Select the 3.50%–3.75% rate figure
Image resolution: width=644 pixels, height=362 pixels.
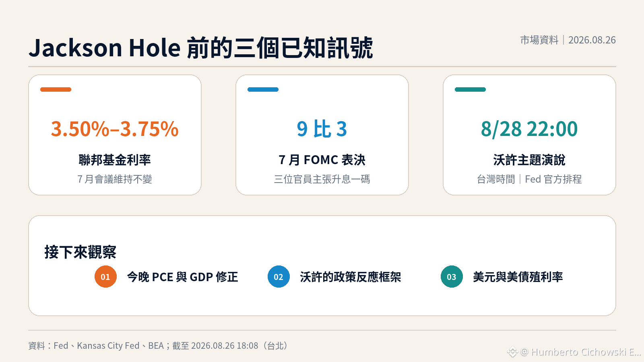[115, 129]
